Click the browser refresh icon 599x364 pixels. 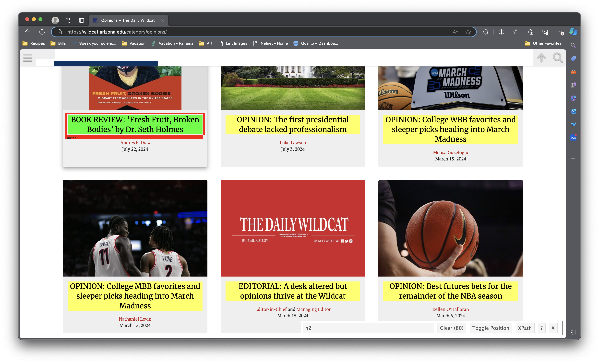pos(42,32)
